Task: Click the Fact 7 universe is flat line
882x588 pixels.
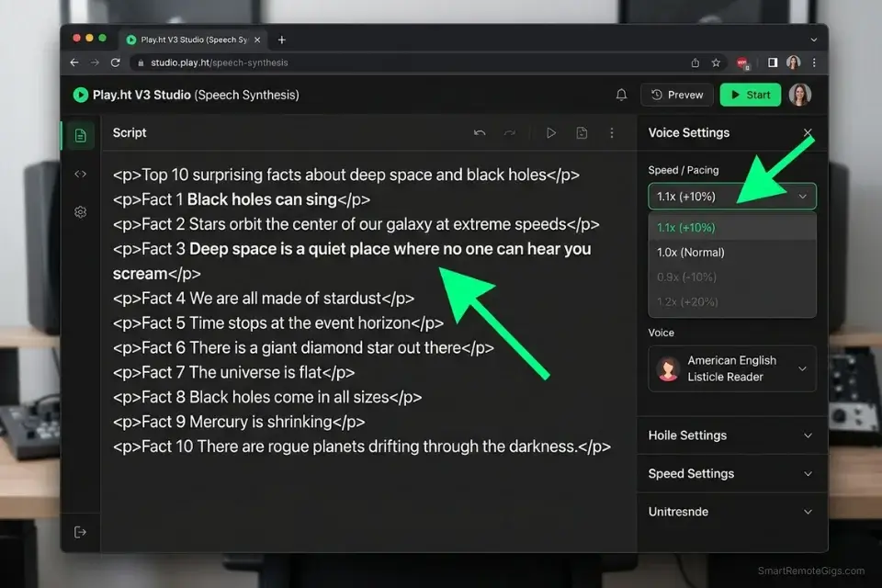Action: [x=233, y=372]
